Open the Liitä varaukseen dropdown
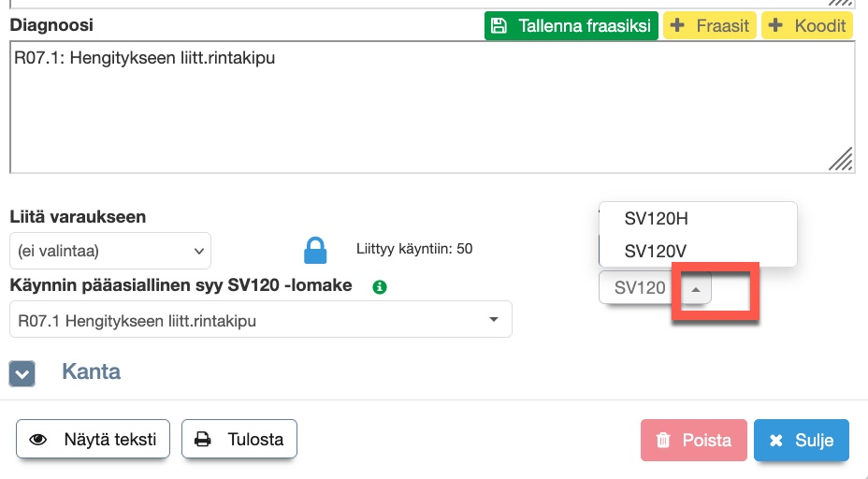The height and width of the screenshot is (479, 868). [x=110, y=251]
